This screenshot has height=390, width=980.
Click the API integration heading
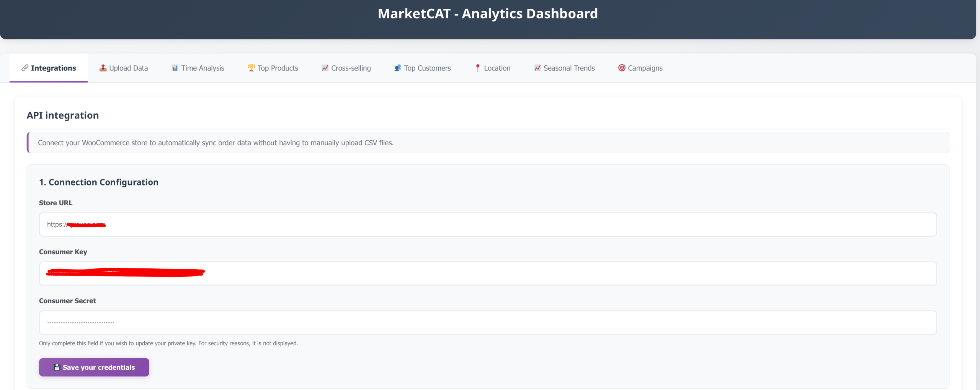tap(63, 115)
